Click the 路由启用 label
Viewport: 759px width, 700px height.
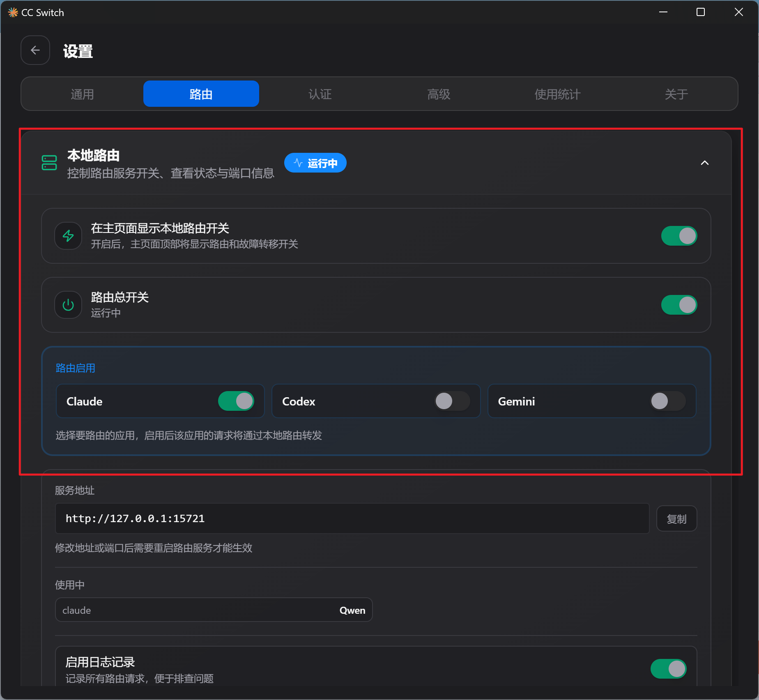coord(76,368)
